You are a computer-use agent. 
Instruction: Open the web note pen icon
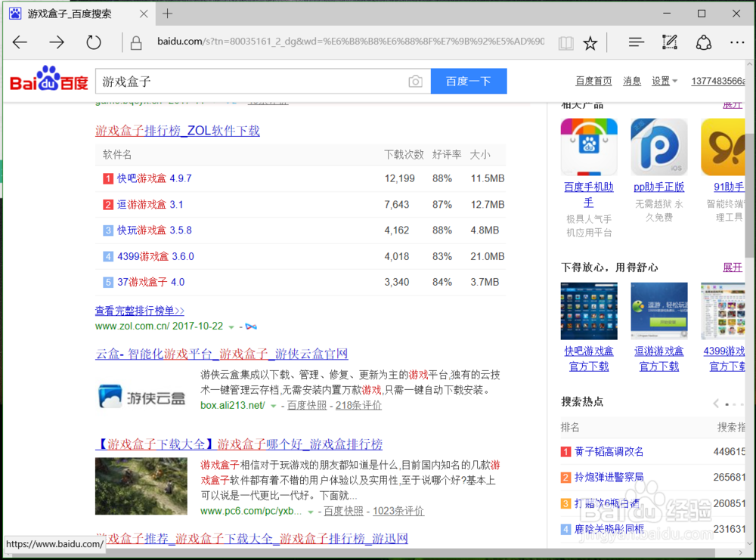[x=670, y=42]
